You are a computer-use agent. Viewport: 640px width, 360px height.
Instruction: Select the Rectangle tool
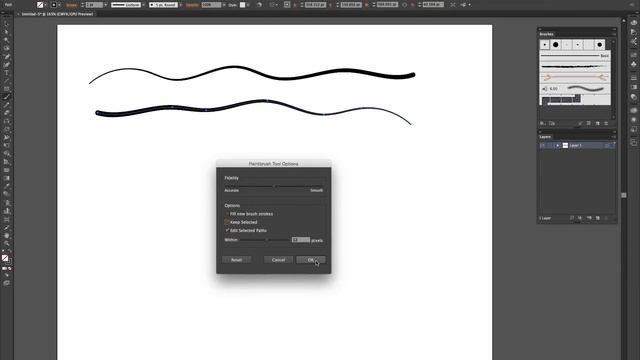(x=7, y=89)
